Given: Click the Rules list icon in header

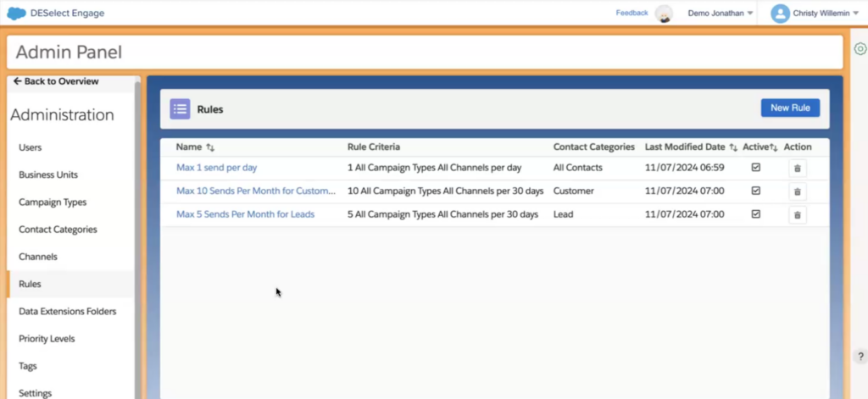Looking at the screenshot, I should [180, 109].
